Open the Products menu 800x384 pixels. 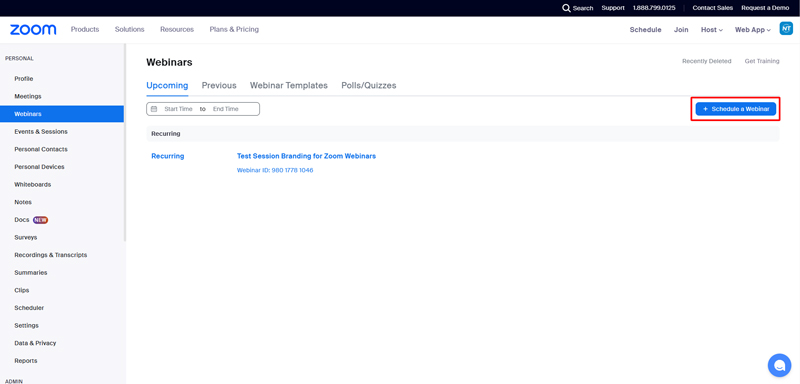85,30
